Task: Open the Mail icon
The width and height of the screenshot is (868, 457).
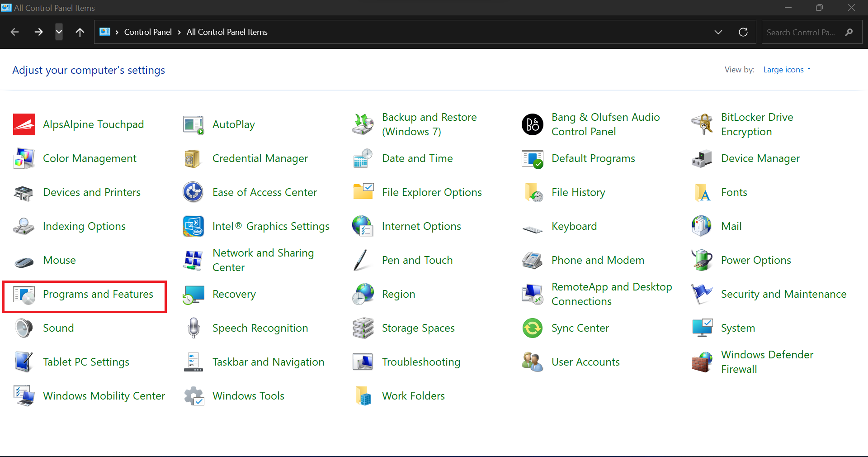Action: [x=702, y=226]
